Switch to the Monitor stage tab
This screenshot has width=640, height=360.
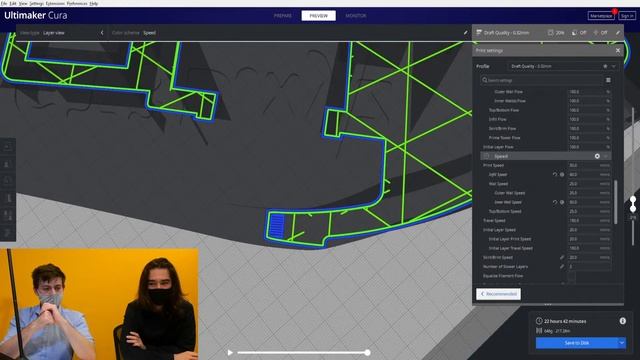(x=356, y=16)
